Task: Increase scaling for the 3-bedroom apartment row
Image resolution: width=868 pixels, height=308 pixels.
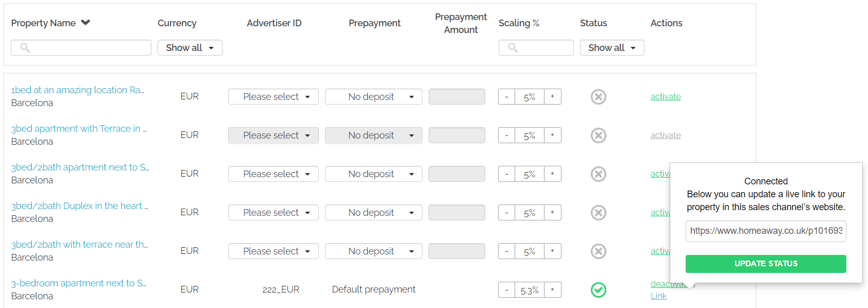Action: click(552, 290)
